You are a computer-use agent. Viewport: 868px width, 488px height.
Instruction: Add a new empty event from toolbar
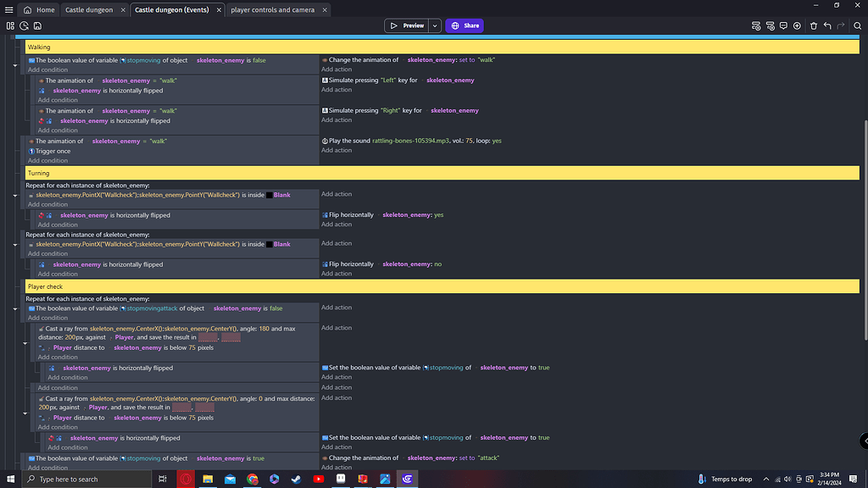tap(756, 26)
